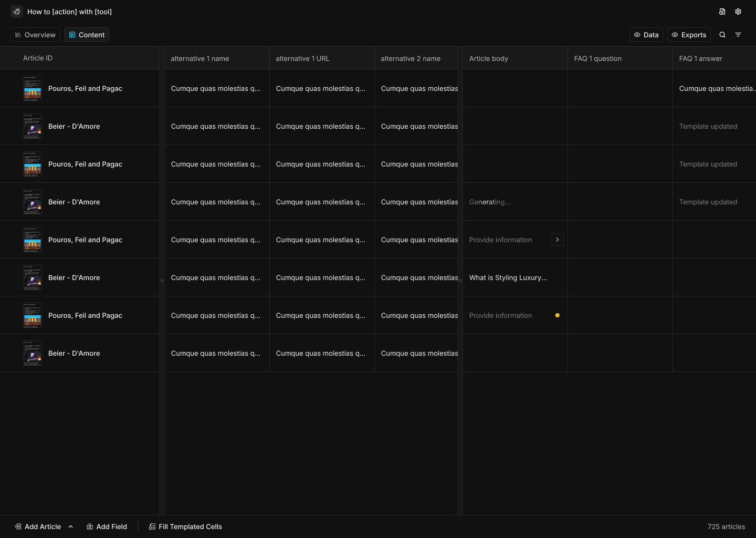Click the Add Article icon in bottom bar

[x=17, y=526]
